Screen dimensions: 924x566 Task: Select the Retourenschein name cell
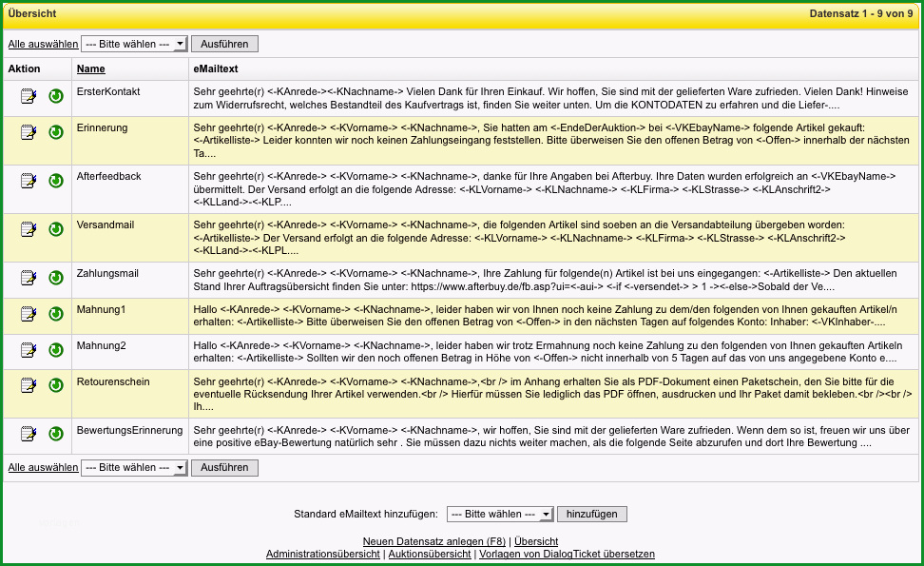coord(113,381)
